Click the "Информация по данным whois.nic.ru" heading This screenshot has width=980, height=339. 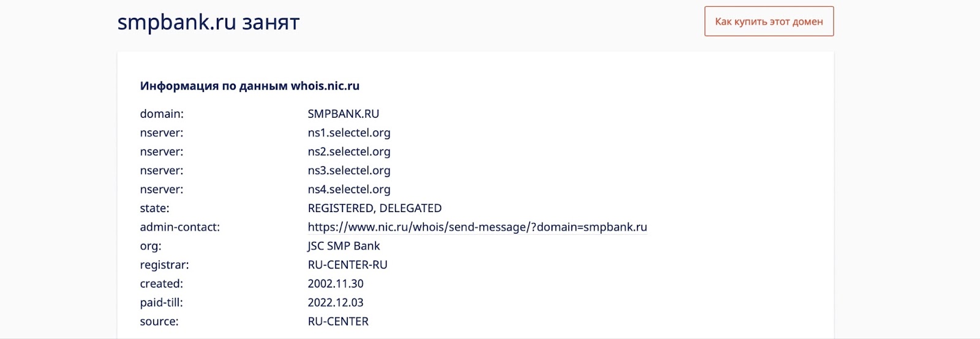point(249,86)
